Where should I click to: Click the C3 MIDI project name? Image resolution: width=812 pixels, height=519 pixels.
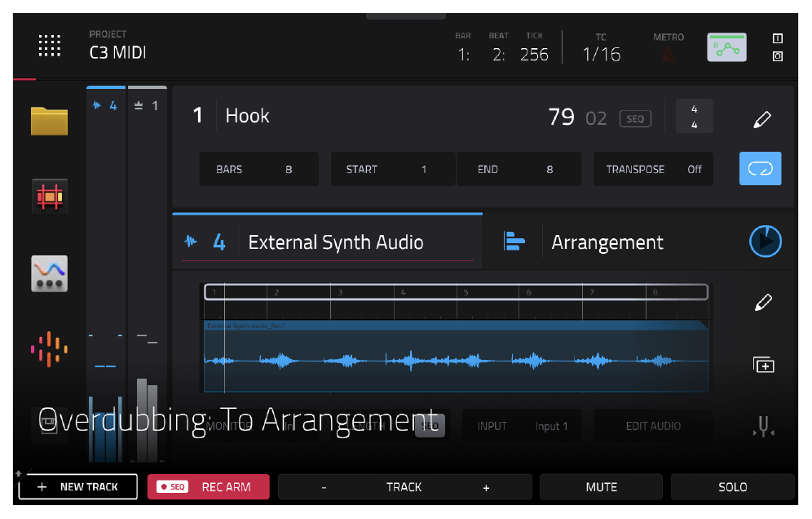(117, 52)
